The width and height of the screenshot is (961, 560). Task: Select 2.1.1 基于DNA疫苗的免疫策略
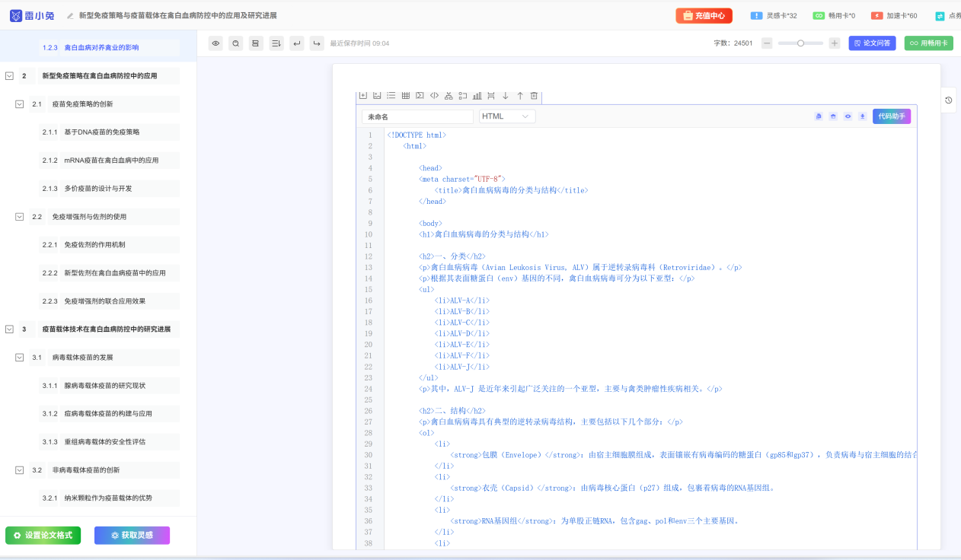(x=109, y=132)
